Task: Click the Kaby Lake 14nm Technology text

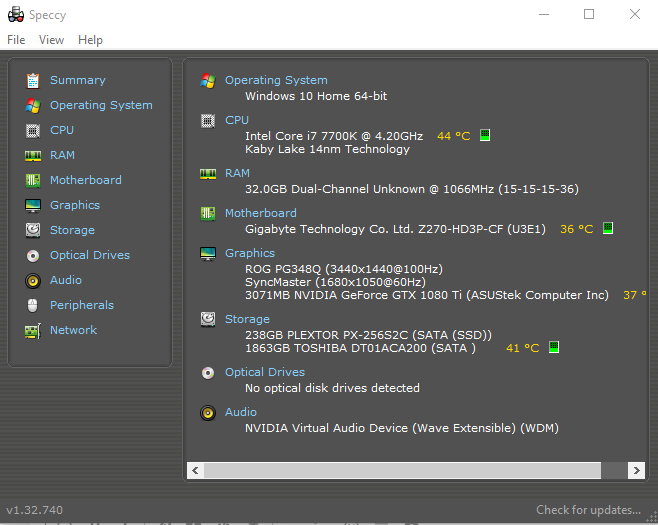Action: pyautogui.click(x=327, y=149)
